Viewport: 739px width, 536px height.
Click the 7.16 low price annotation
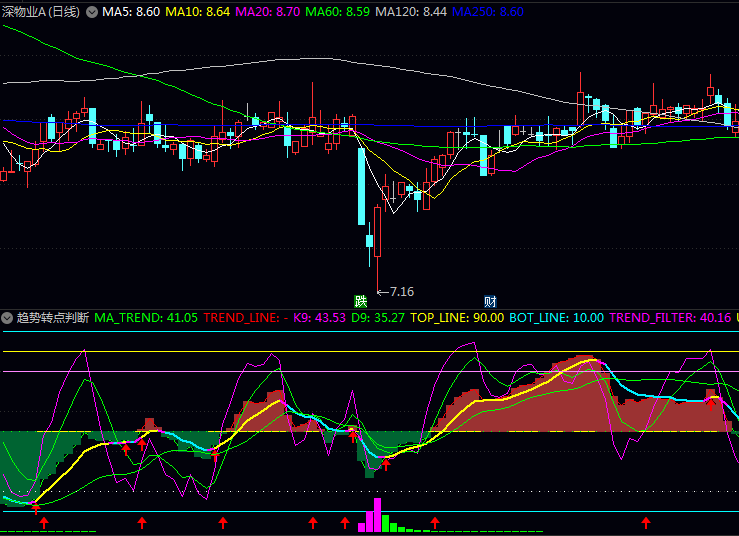coord(400,291)
